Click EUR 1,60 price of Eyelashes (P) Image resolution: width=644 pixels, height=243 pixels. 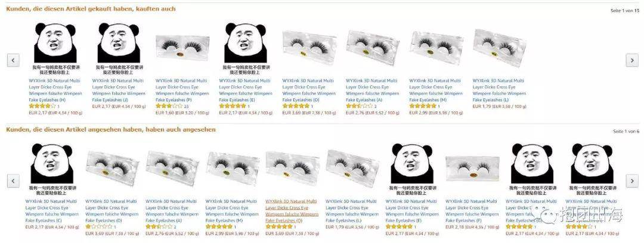[x=163, y=113]
